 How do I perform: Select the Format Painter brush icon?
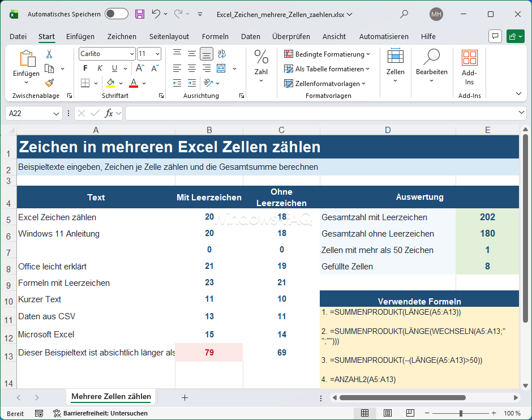click(49, 83)
